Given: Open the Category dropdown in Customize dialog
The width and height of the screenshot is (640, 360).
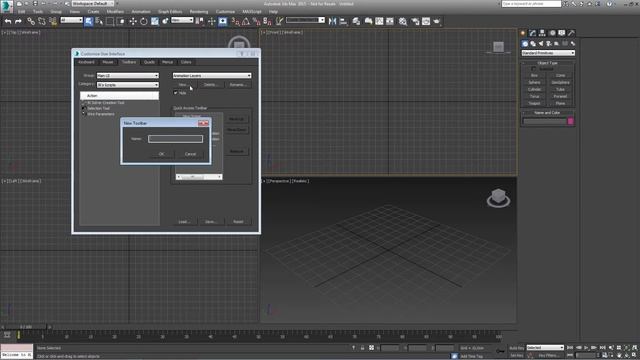Looking at the screenshot, I should pyautogui.click(x=128, y=85).
